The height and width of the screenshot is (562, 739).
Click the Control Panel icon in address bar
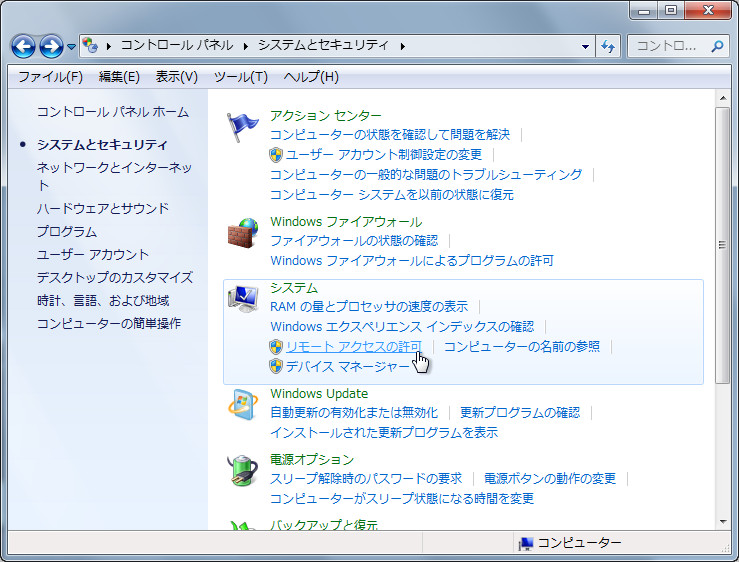[x=90, y=46]
